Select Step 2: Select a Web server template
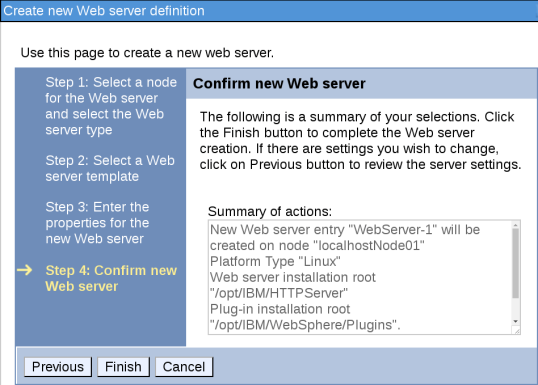 (x=110, y=168)
